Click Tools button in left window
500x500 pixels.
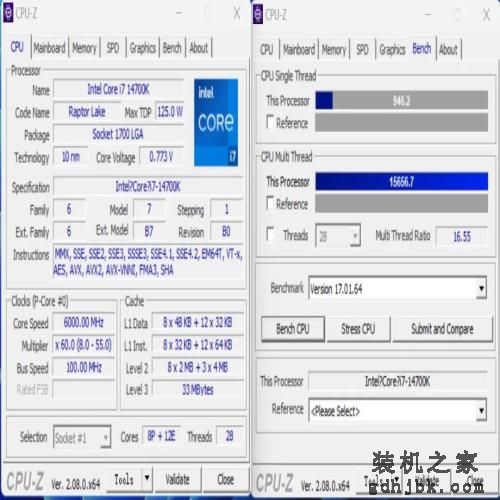124,479
